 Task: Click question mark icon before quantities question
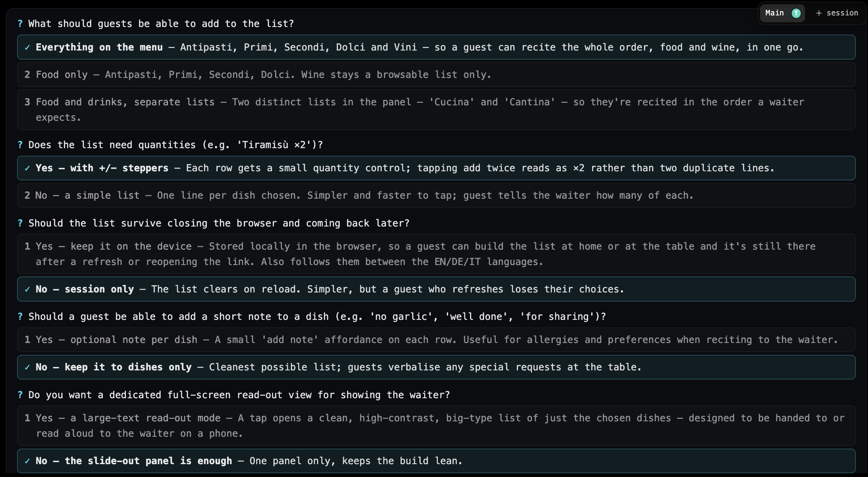pos(20,145)
